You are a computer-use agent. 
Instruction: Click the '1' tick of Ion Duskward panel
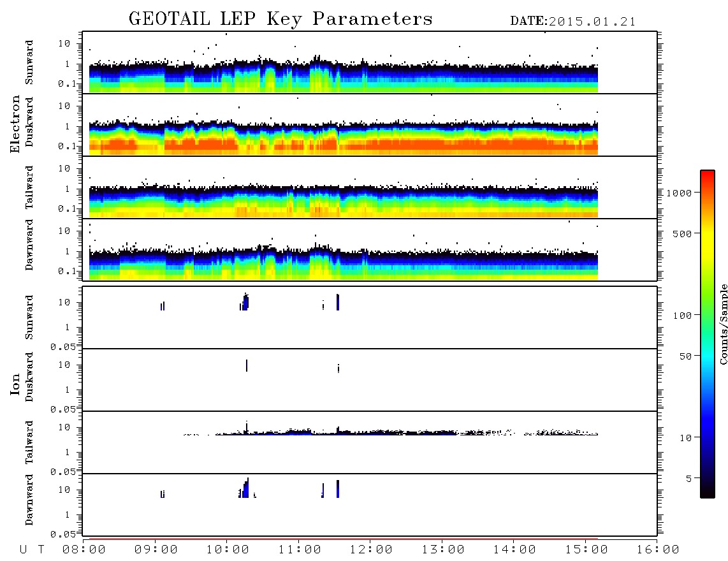[x=68, y=390]
